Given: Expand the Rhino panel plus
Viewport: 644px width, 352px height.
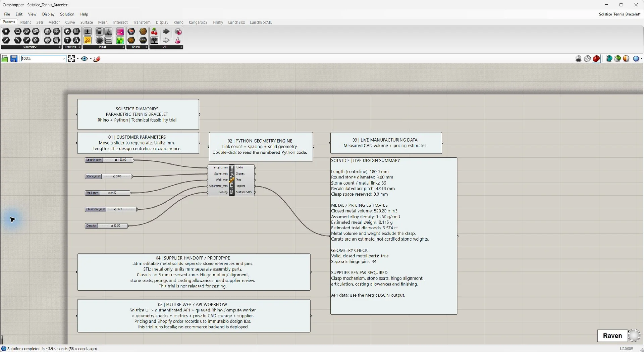Looking at the screenshot, I should pyautogui.click(x=146, y=47).
